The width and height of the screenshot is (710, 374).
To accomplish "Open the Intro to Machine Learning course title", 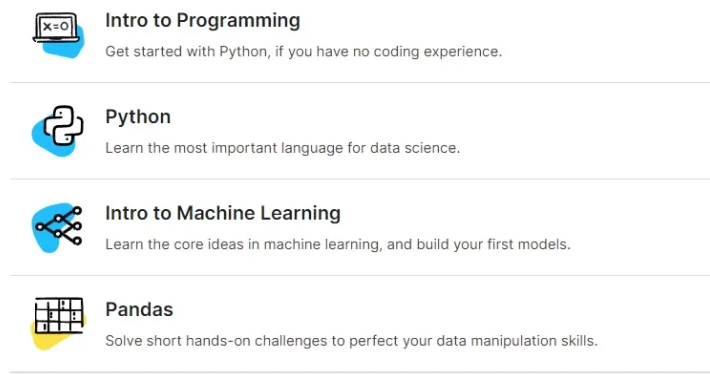I will [x=223, y=213].
